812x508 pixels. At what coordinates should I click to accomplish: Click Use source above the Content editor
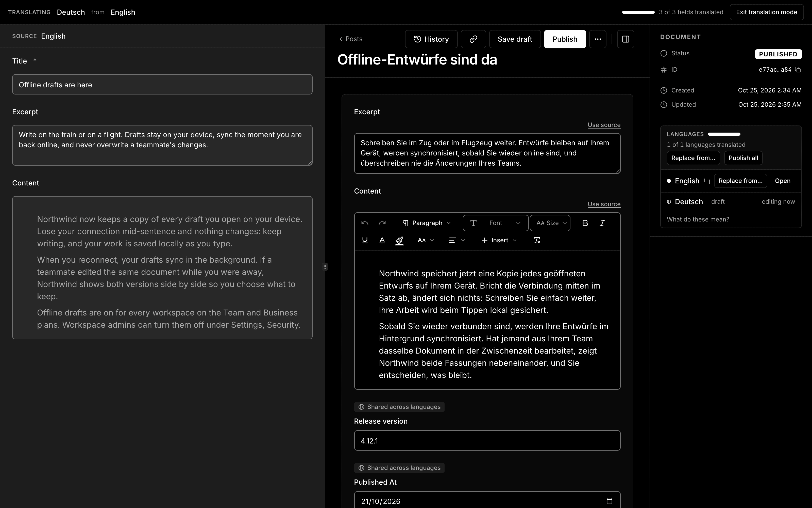(x=604, y=204)
